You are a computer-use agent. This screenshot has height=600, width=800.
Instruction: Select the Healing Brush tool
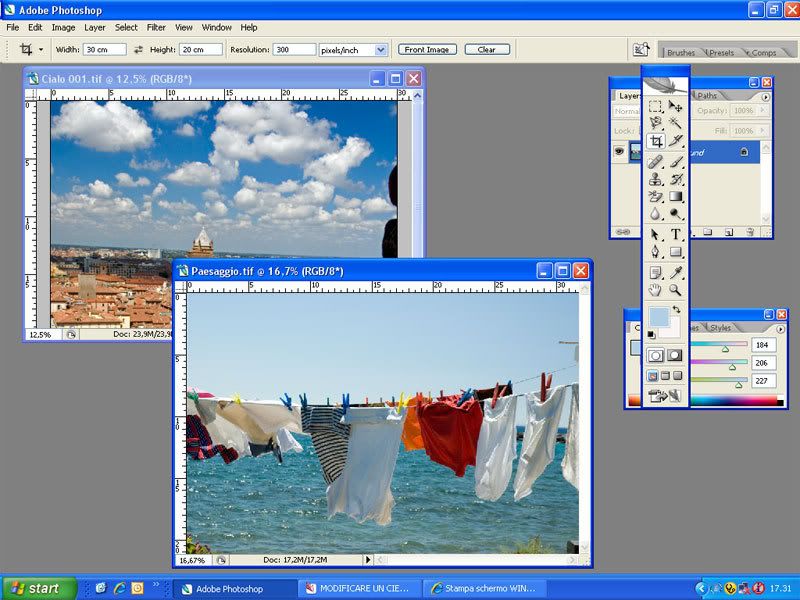(656, 162)
